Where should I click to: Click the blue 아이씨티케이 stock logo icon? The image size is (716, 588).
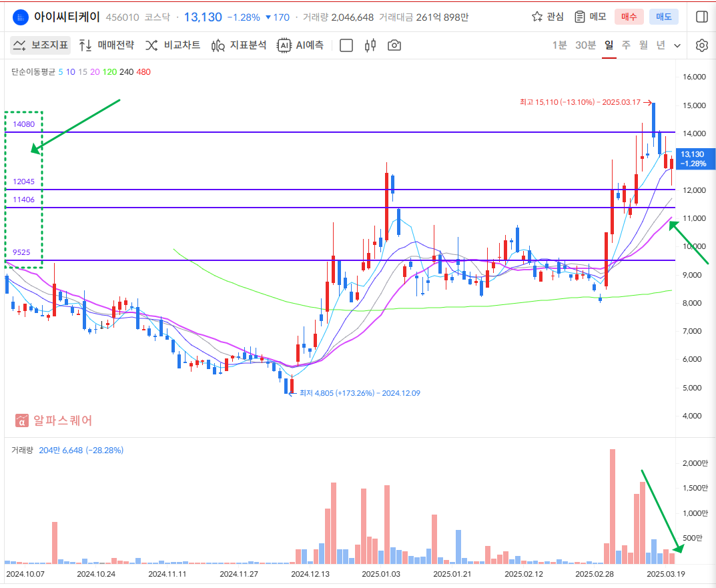[x=21, y=17]
